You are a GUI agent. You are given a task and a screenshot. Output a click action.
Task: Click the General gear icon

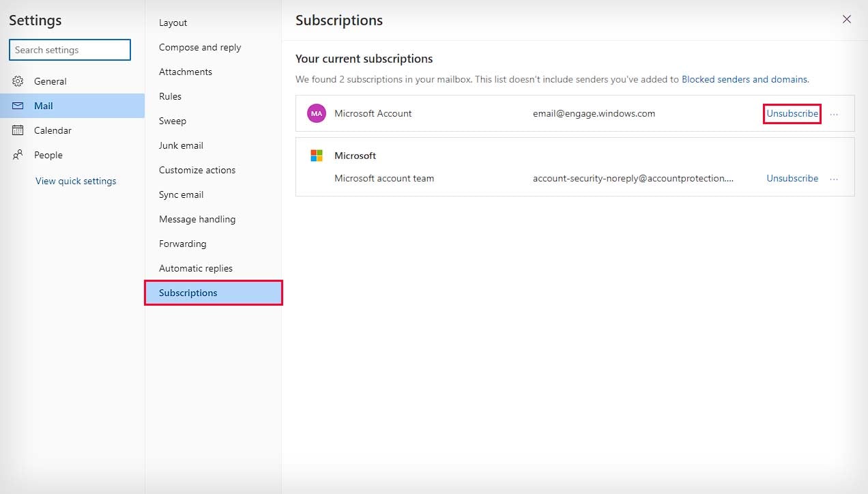click(18, 81)
